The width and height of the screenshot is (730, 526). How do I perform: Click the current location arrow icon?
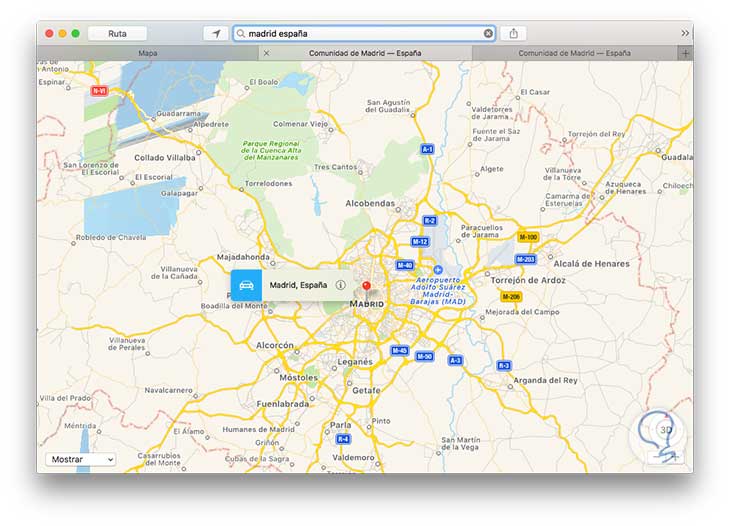[216, 34]
